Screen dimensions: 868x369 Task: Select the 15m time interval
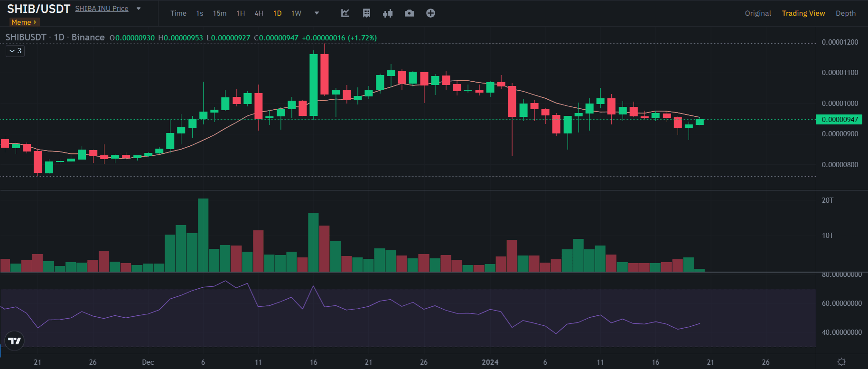(219, 13)
